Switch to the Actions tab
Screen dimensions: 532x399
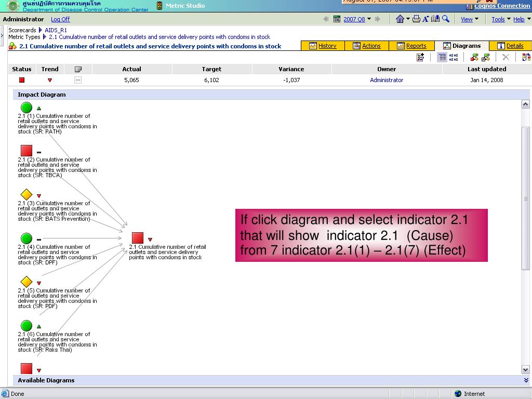pos(366,46)
